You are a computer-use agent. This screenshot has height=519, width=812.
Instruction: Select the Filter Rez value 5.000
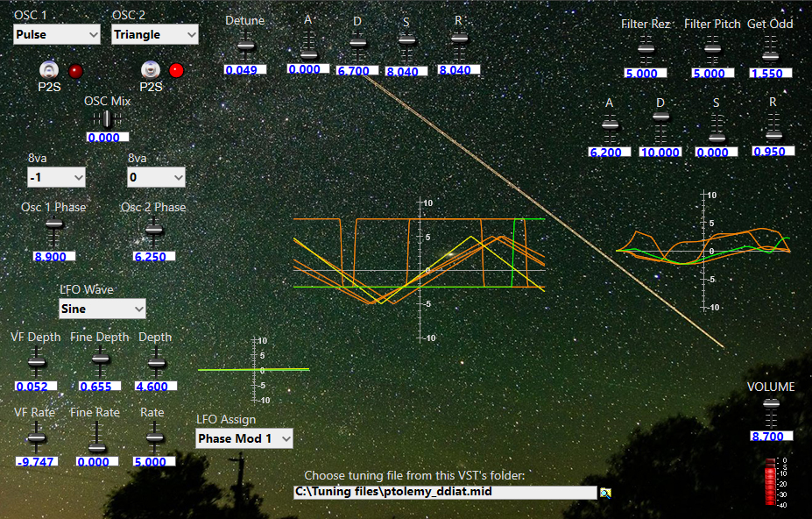(646, 73)
